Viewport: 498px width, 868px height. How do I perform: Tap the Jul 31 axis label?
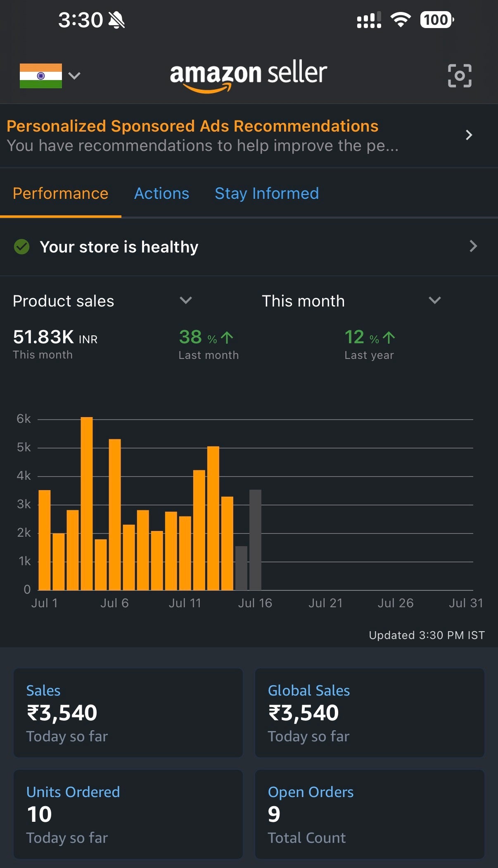tap(466, 603)
